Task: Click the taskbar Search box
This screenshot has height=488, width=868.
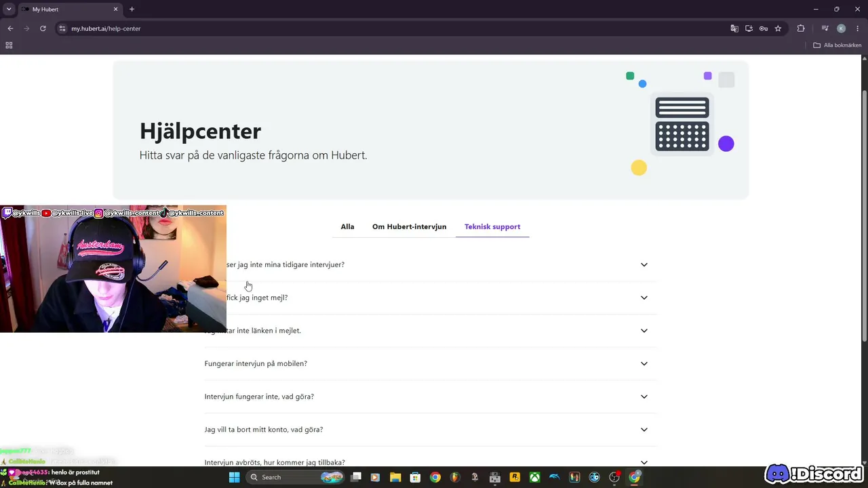Action: [295, 477]
